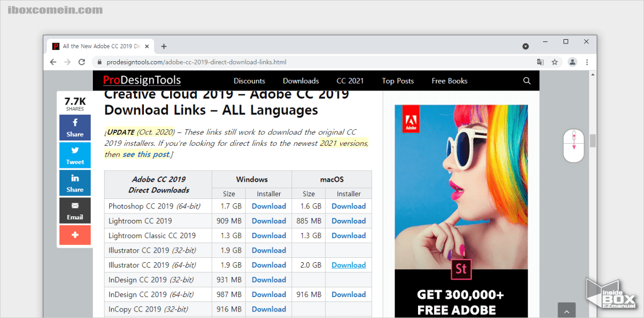Reload the page with the refresh icon
644x318 pixels.
[82, 62]
